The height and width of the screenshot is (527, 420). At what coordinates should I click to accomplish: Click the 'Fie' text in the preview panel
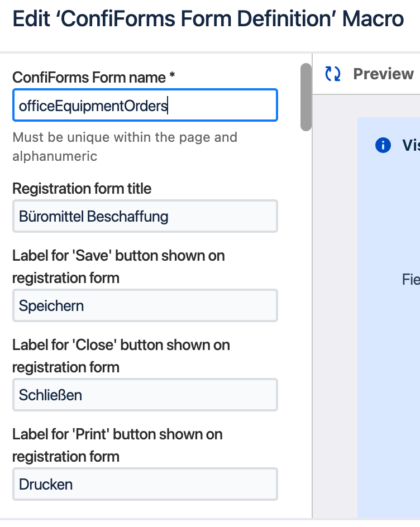coord(411,279)
